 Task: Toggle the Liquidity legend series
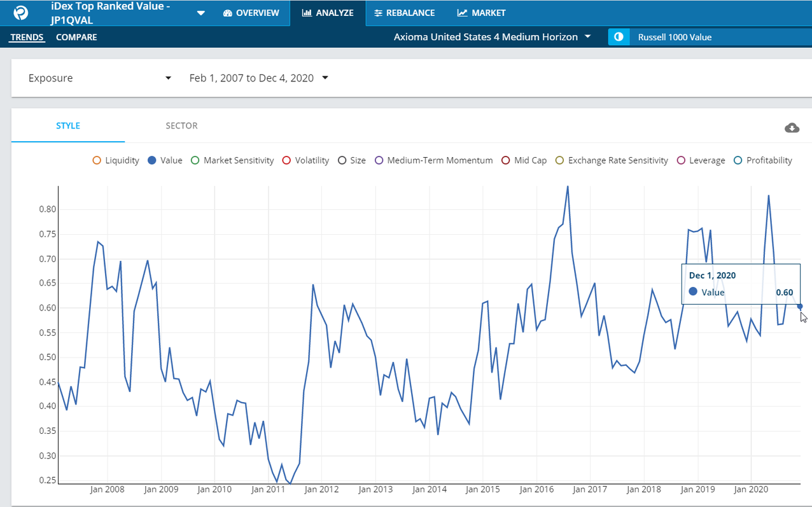115,160
